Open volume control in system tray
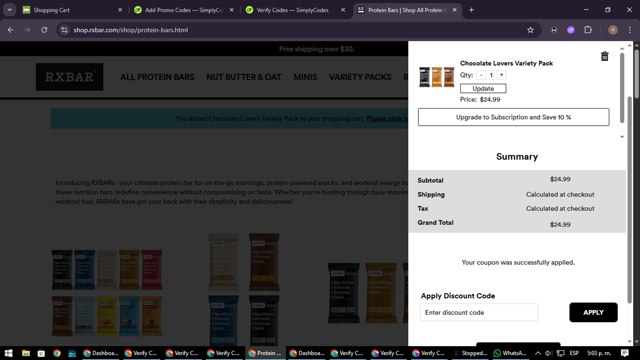 [549, 353]
